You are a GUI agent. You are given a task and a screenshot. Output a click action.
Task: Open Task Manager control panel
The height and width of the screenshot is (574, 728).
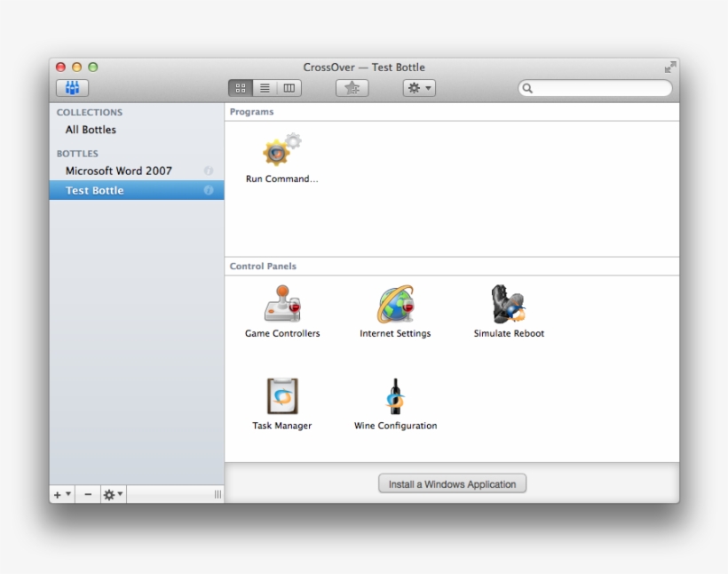(282, 397)
